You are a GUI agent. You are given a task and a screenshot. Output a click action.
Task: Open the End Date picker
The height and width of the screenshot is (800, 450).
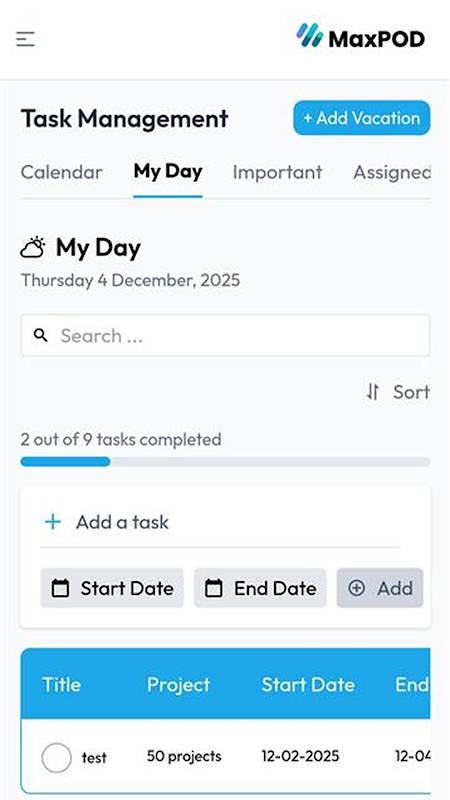pyautogui.click(x=260, y=588)
